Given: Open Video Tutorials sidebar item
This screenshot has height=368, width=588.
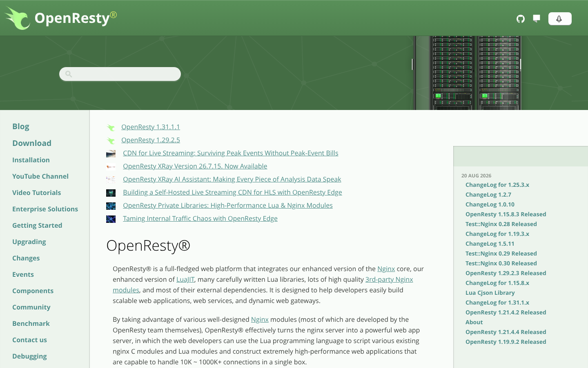Looking at the screenshot, I should [x=37, y=193].
